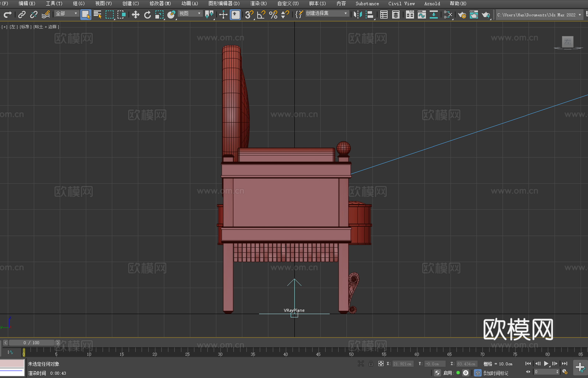Toggle 3D Snaps

[249, 14]
